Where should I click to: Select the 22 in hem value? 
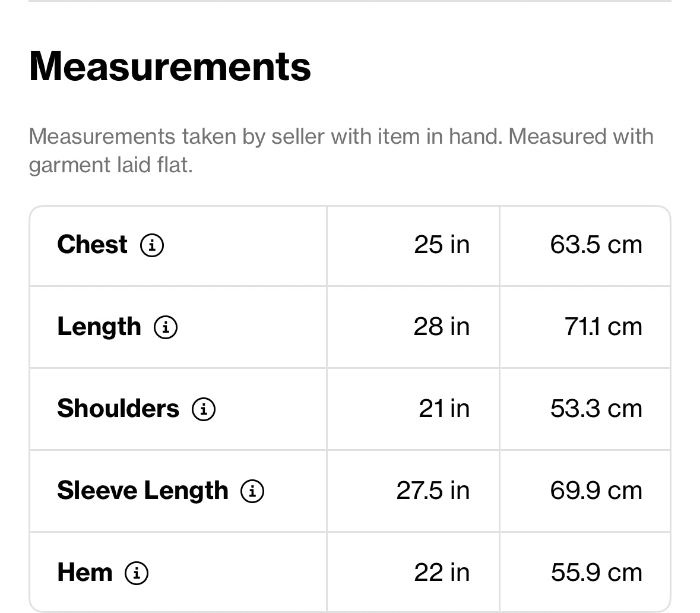click(x=442, y=573)
